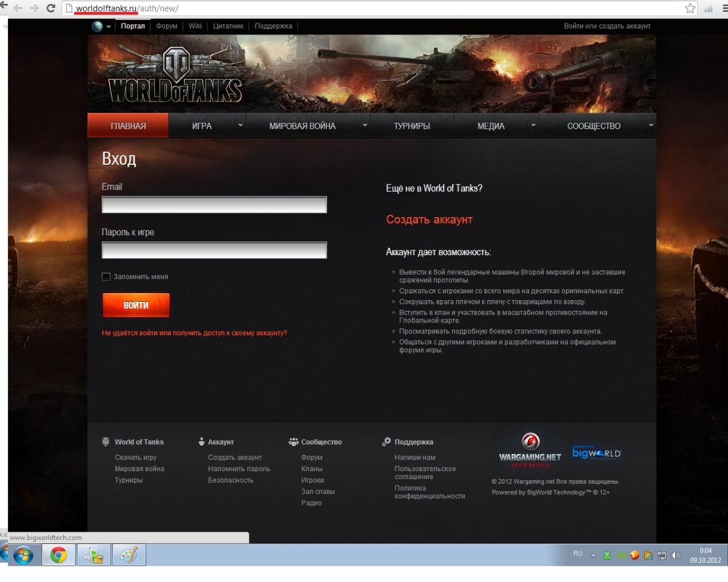Focus the Email input field
The image size is (728, 582).
tap(214, 204)
